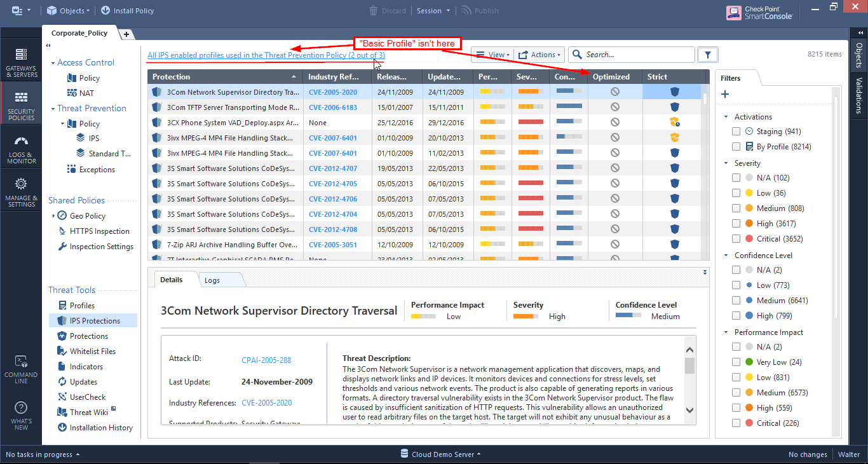Open Gateways & Servers view
Viewport: 868px width, 464px height.
click(x=21, y=57)
